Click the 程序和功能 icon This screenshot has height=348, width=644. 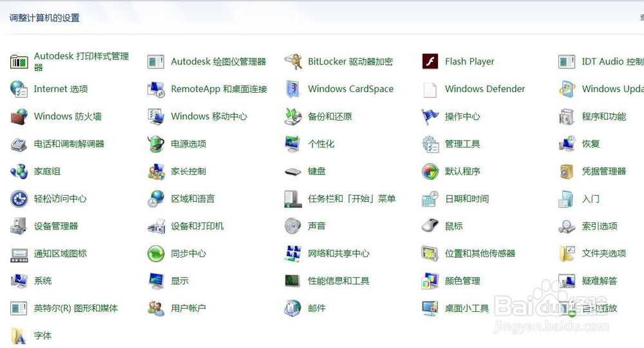(x=567, y=117)
